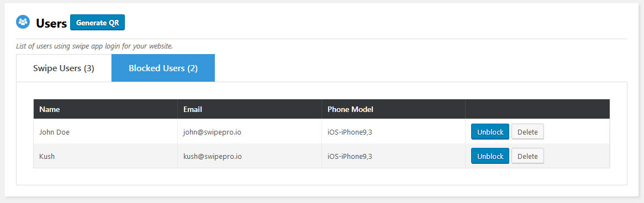The image size is (644, 203).
Task: Switch to the Swipe Users (3) tab
Action: point(64,68)
